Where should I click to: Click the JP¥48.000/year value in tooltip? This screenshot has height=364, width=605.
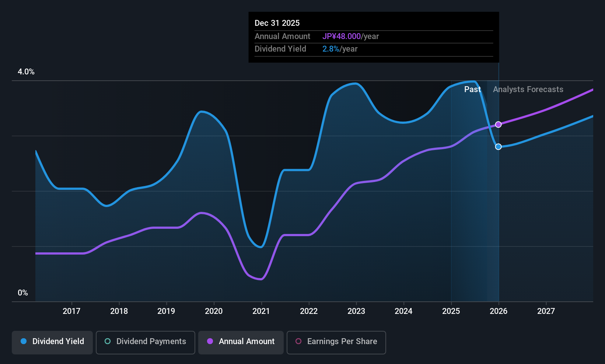pyautogui.click(x=350, y=36)
